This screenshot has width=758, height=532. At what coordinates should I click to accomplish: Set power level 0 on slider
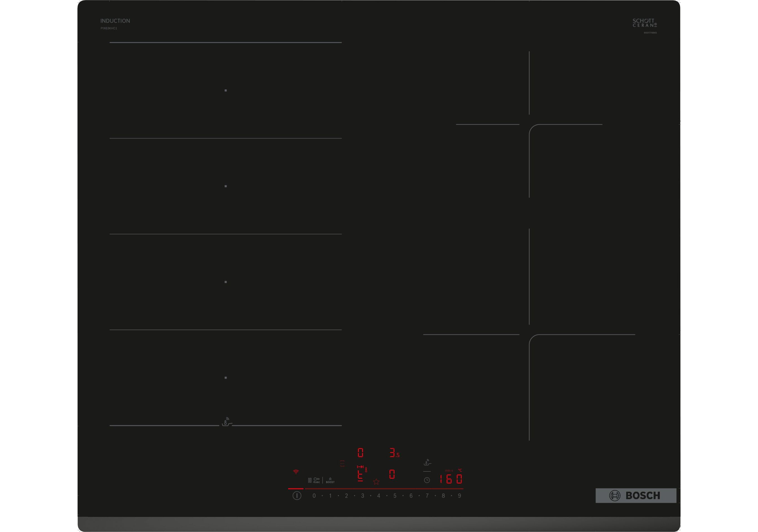(x=314, y=496)
